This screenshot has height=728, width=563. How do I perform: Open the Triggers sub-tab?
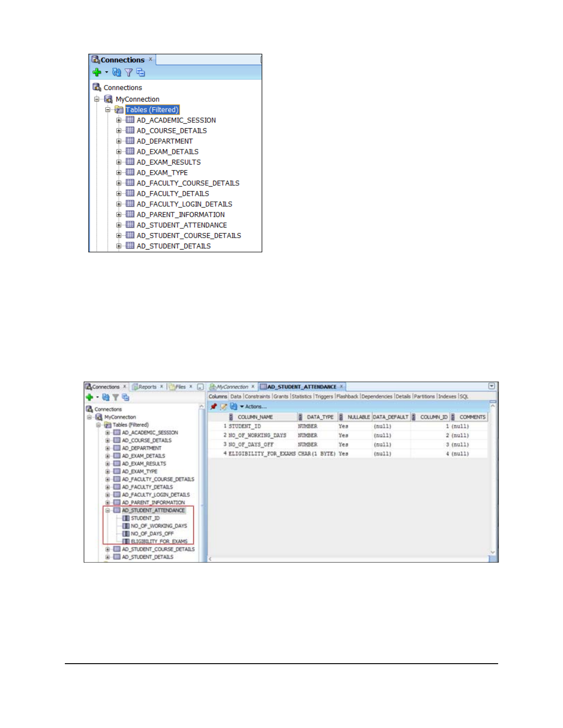[324, 397]
